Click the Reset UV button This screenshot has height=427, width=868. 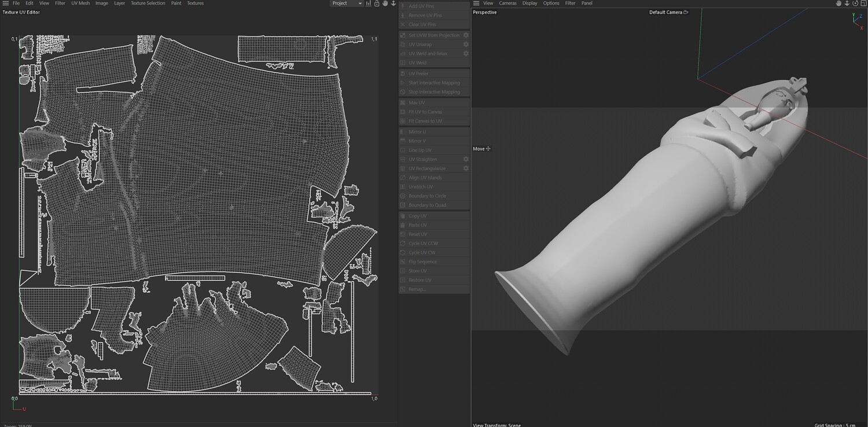pyautogui.click(x=434, y=234)
